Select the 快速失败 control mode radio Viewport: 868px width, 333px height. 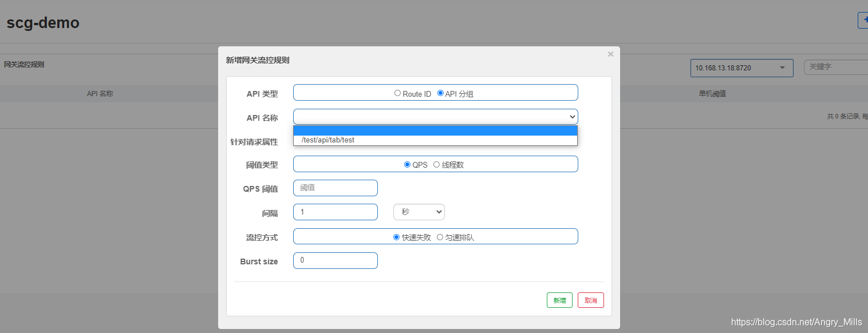[396, 237]
